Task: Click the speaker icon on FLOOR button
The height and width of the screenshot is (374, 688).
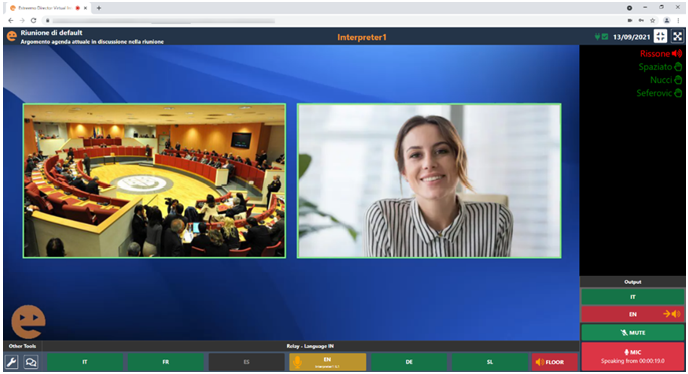Action: tap(540, 362)
